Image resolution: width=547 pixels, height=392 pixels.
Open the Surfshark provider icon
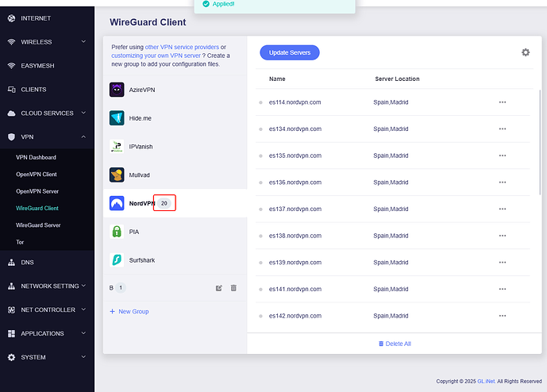pyautogui.click(x=117, y=259)
